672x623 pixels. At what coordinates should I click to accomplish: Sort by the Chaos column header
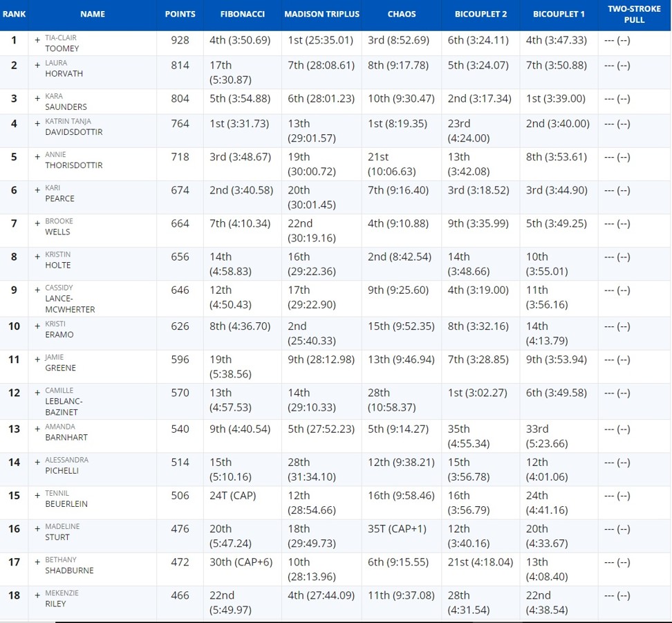click(402, 14)
